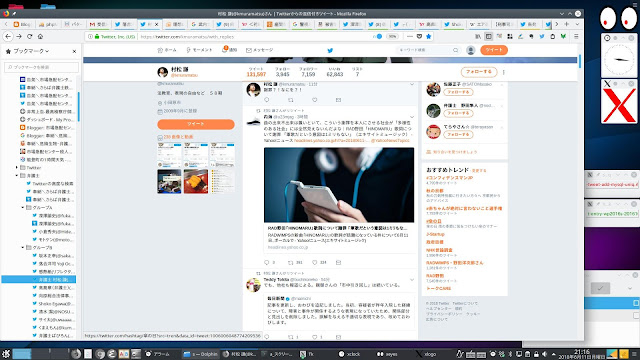Screen dimensions: 640x360
Task: Switch to the xeyes taskbar entry
Action: (x=387, y=354)
